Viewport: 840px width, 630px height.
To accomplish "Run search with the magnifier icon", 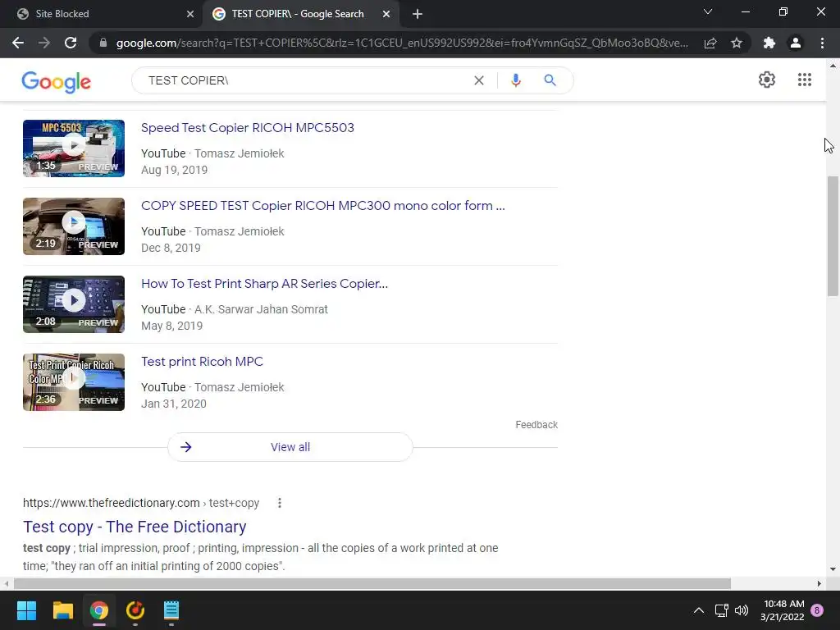I will 550,80.
